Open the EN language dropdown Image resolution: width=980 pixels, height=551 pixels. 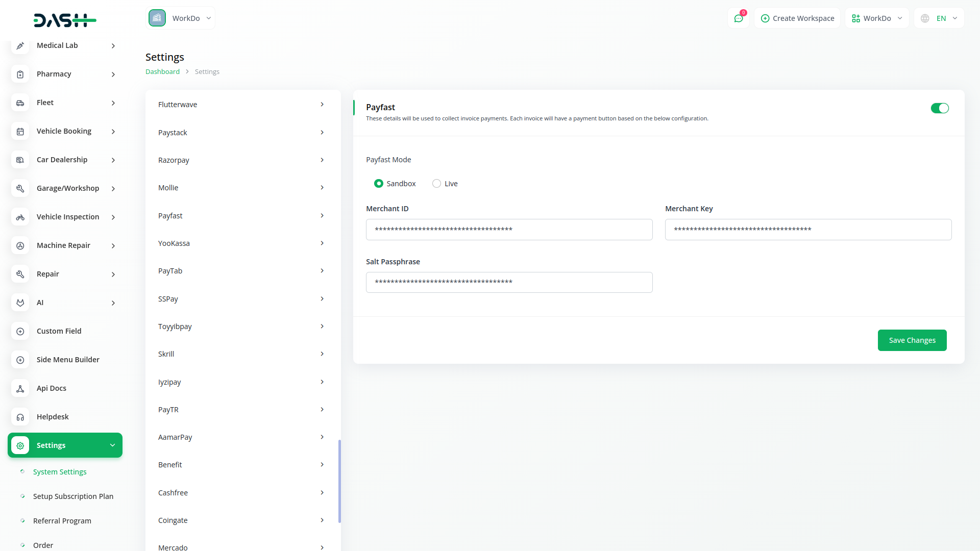click(x=939, y=18)
